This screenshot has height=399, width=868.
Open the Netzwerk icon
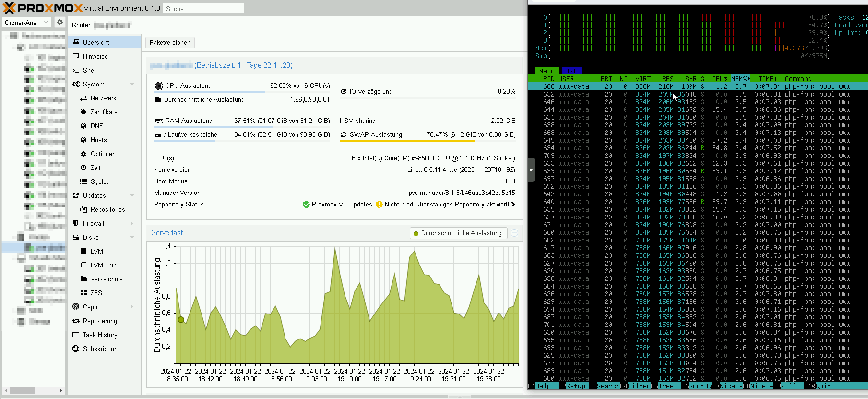pyautogui.click(x=83, y=98)
